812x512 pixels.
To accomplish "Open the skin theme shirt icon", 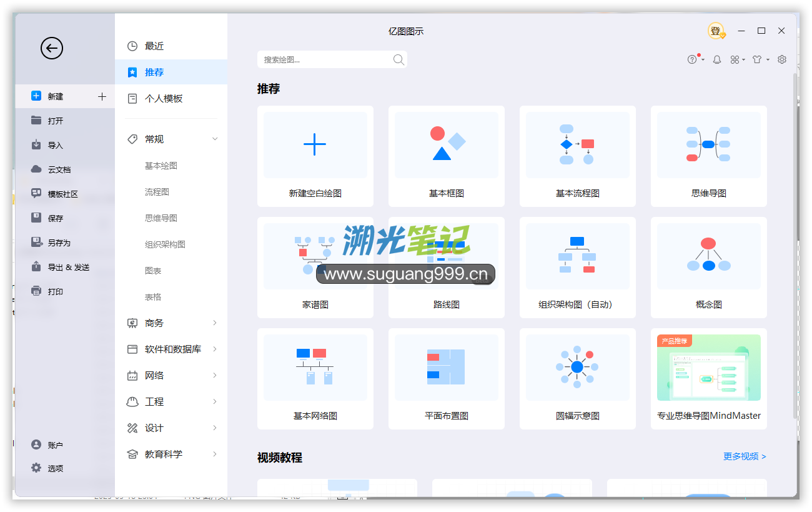I will click(x=757, y=59).
